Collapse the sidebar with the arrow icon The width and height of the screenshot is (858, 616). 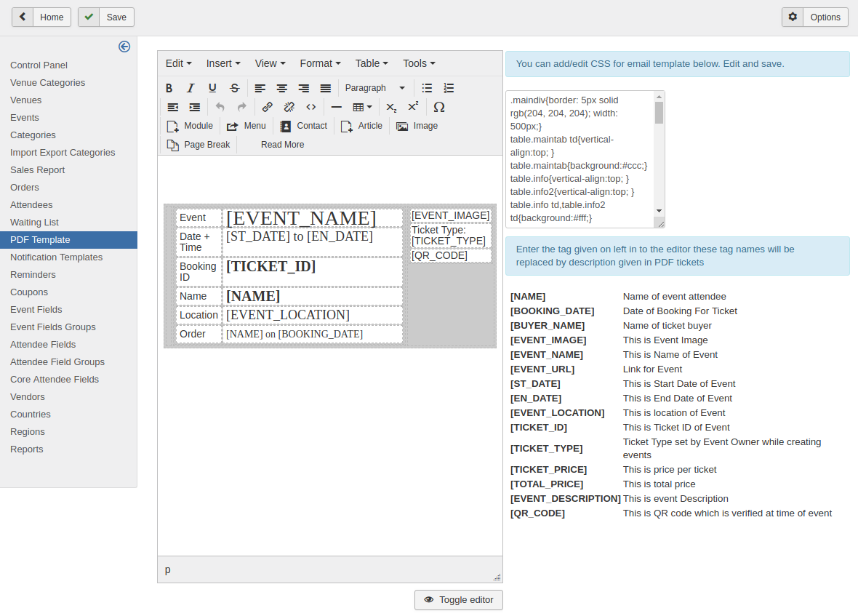coord(124,47)
